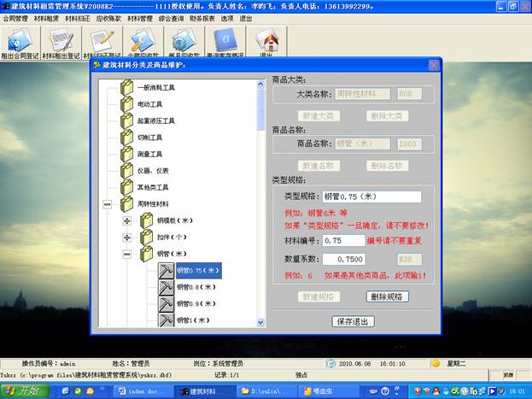Open the 合同管理 menu
Screen dimensions: 532x399
[16, 17]
